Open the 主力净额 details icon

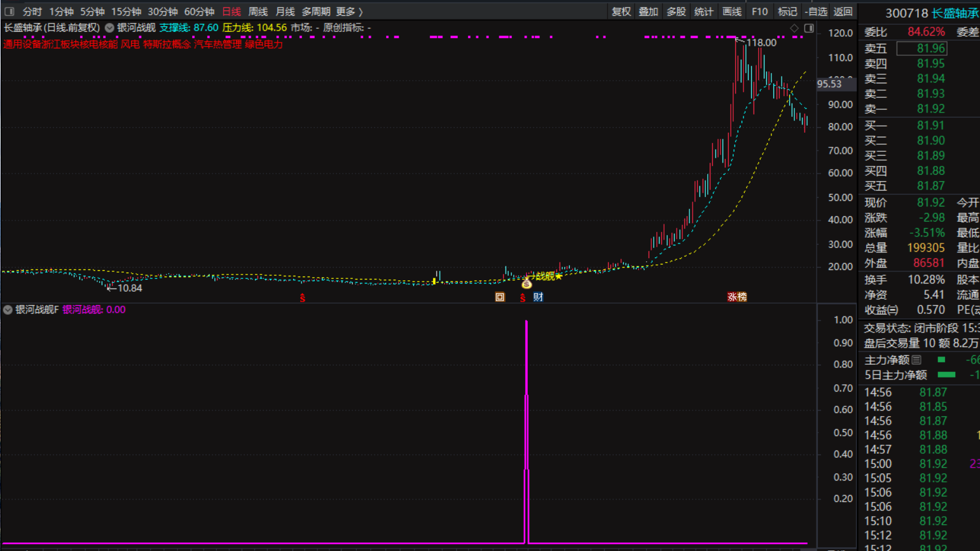(x=916, y=360)
